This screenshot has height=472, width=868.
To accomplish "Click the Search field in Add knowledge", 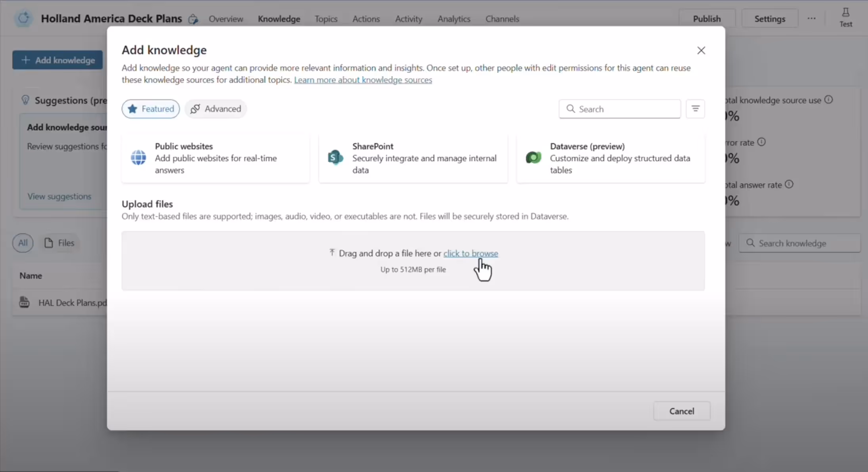I will 620,109.
